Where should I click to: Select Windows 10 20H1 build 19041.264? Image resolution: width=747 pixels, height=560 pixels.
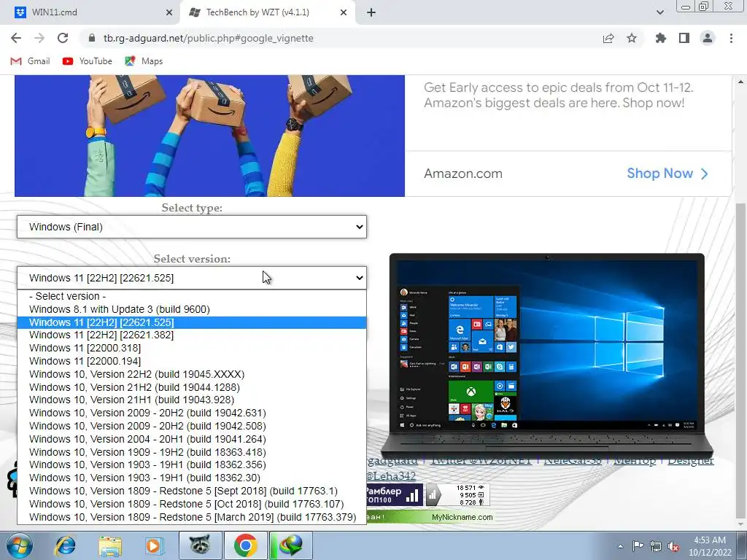pos(192,439)
